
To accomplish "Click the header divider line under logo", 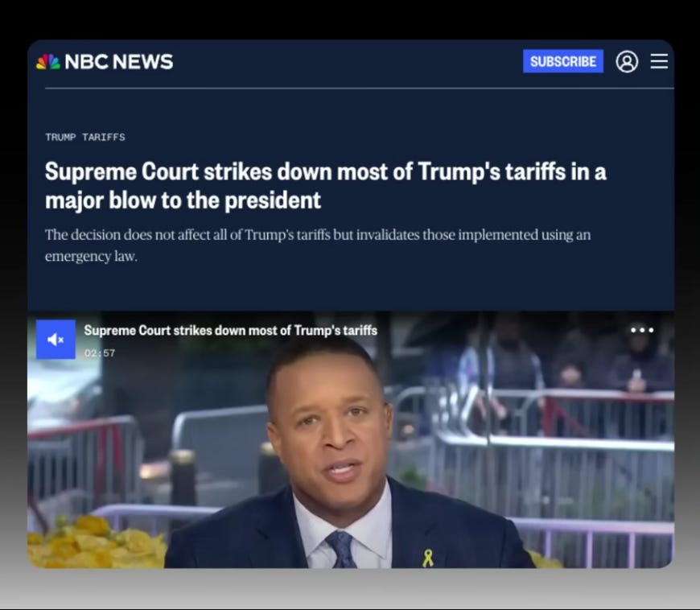I will (x=360, y=89).
